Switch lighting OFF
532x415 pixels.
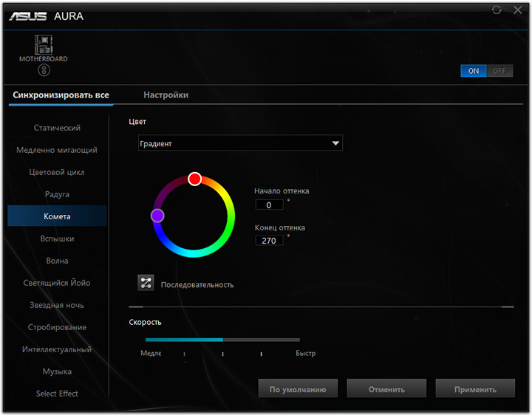tap(499, 71)
